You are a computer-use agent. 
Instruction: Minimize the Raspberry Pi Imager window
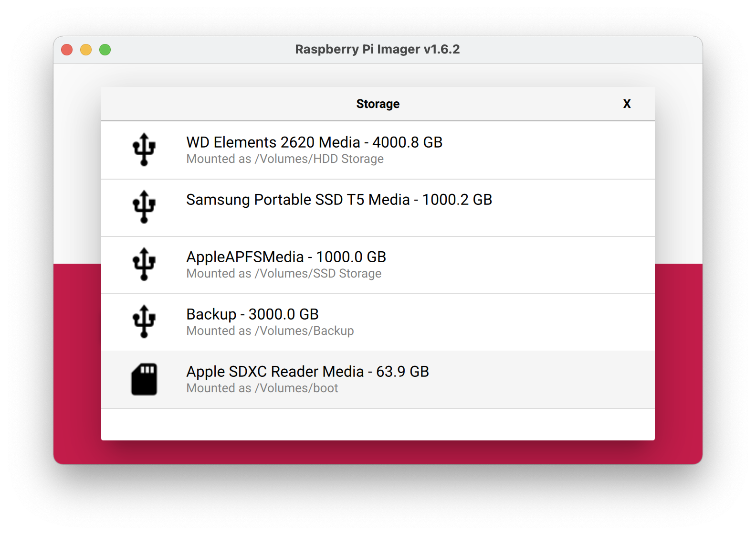pos(86,50)
